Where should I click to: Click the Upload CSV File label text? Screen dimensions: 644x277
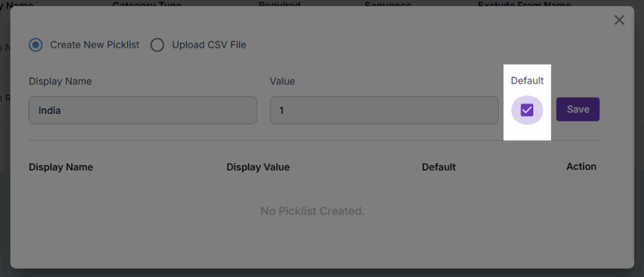[x=209, y=45]
